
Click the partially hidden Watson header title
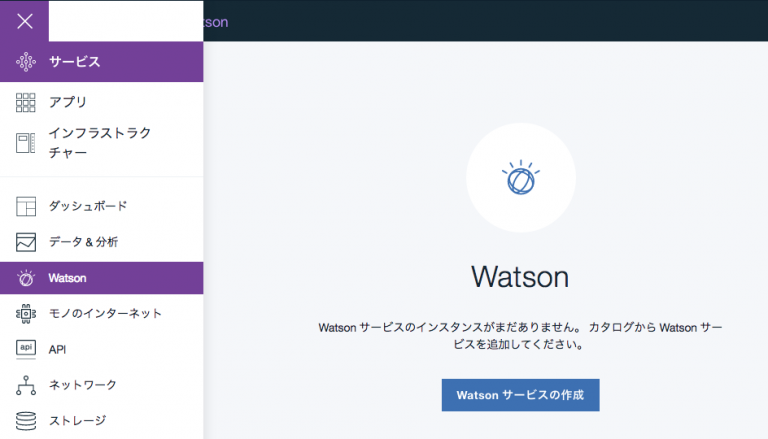tap(216, 22)
